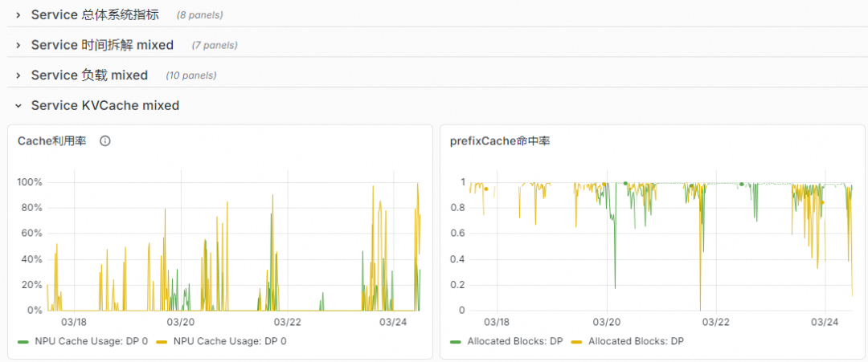Click the Service 负载 mixed row title

[x=90, y=75]
